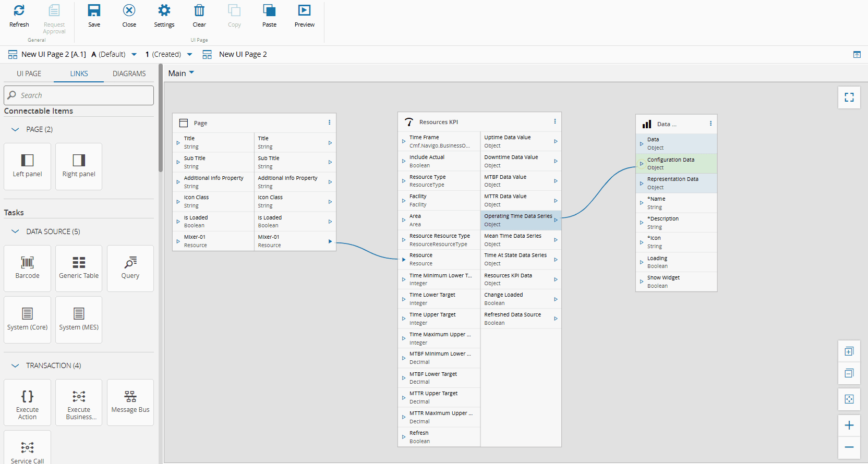Collapse the TRANSACTION (4) group
The width and height of the screenshot is (868, 464).
click(x=15, y=365)
